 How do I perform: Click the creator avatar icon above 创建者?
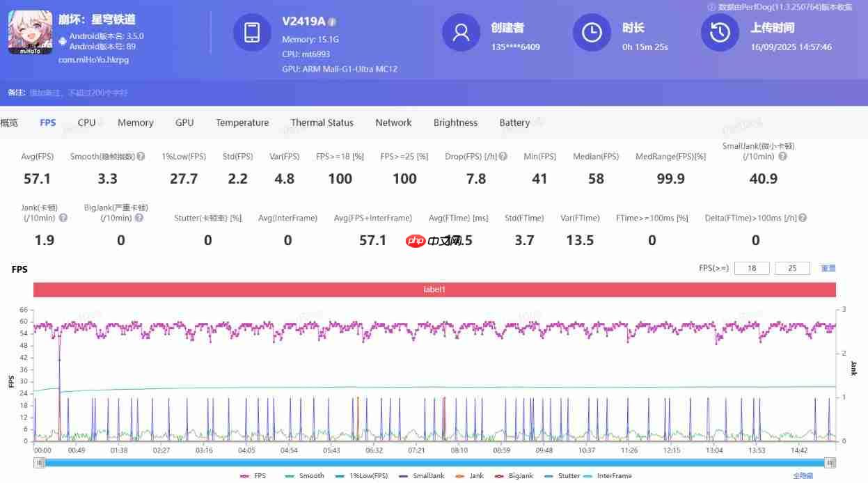[x=461, y=32]
